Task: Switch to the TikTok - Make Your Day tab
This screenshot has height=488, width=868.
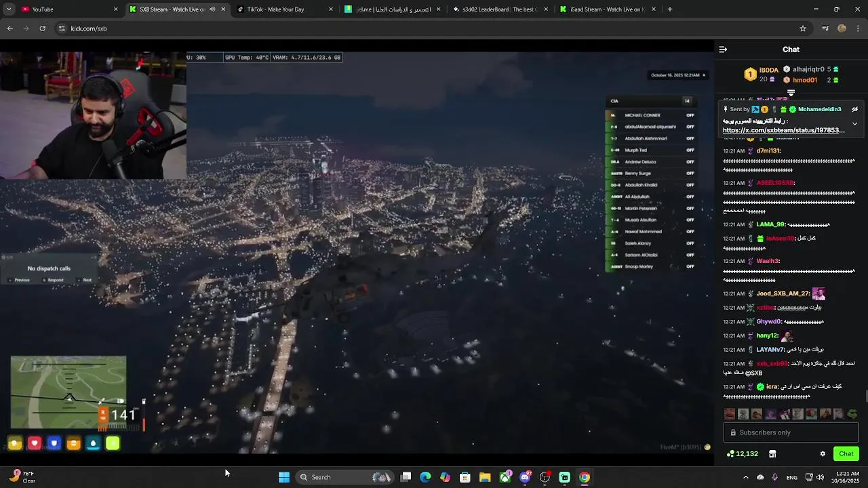Action: click(283, 9)
